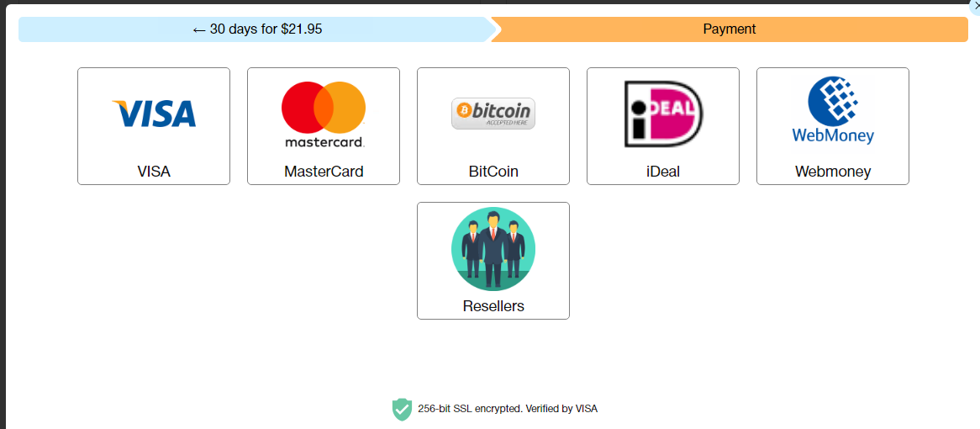The width and height of the screenshot is (980, 429).
Task: Click the 256-bit SSL encrypted notice
Action: point(508,409)
